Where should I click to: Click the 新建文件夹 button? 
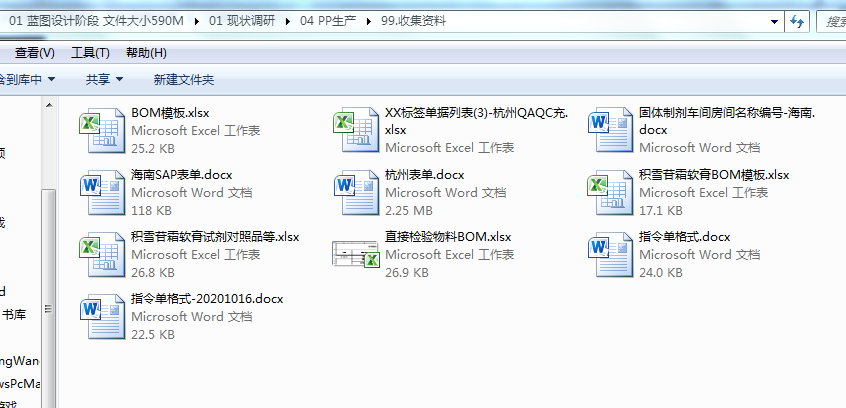click(183, 79)
